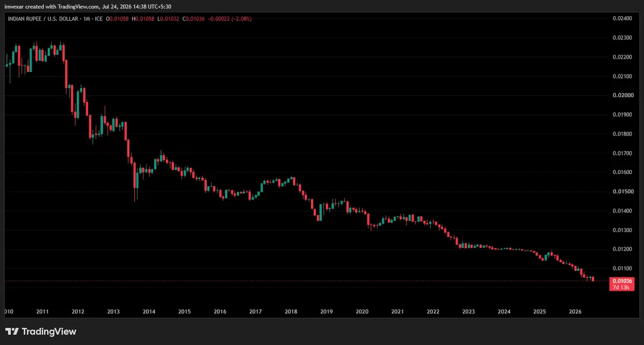Click the 2026 time axis label
Screen dimensions: 644x345
pyautogui.click(x=575, y=312)
